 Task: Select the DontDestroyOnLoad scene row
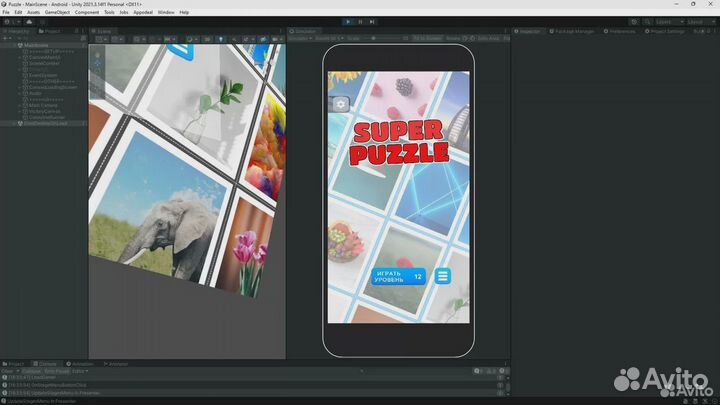pyautogui.click(x=43, y=123)
